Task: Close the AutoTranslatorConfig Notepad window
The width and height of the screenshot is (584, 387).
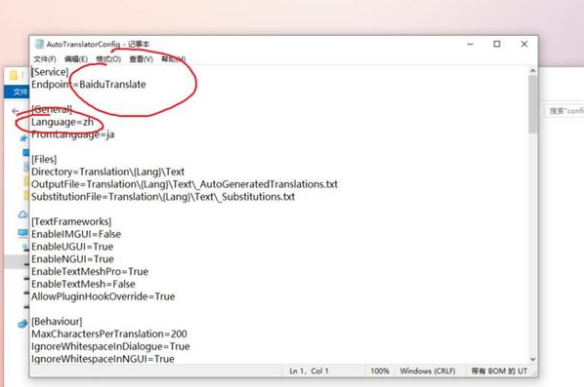Action: pos(524,44)
